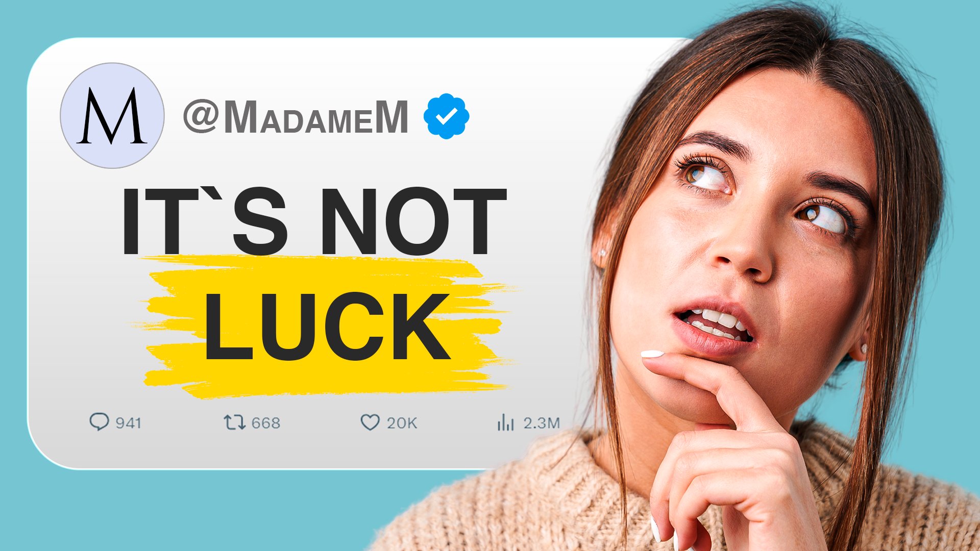Pick the yellow brush stroke highlight

pyautogui.click(x=327, y=327)
